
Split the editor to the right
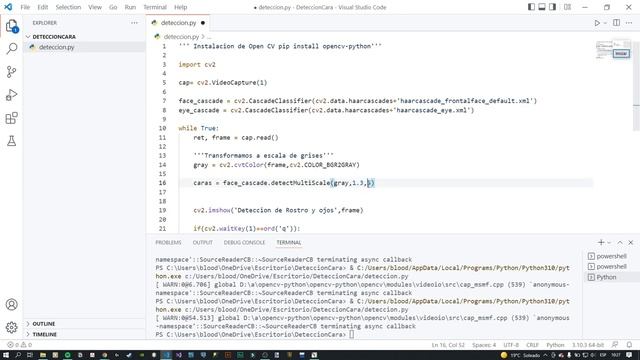[616, 23]
